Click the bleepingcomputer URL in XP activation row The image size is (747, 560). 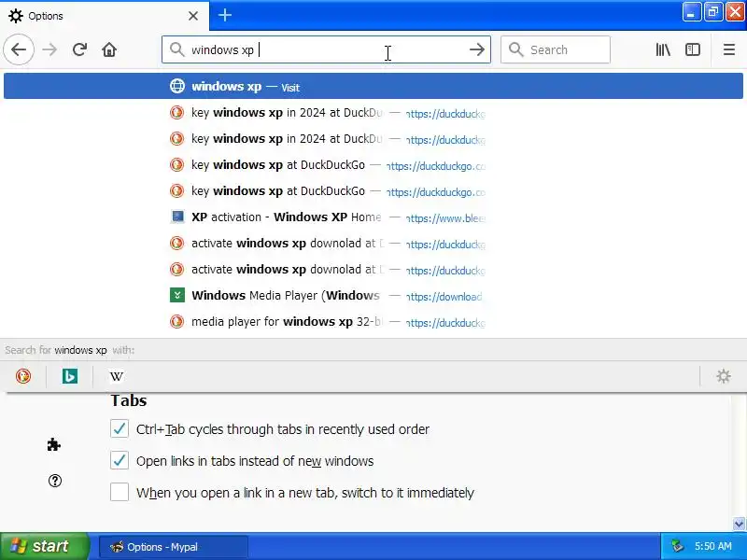(x=446, y=218)
